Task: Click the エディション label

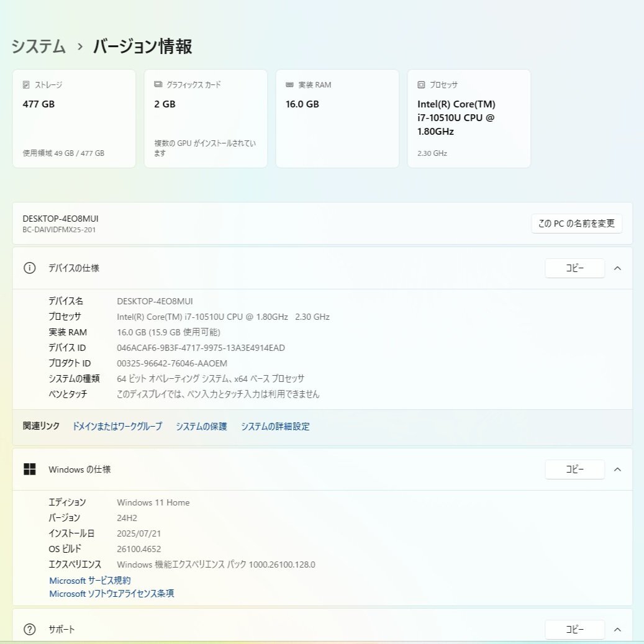Action: [67, 502]
